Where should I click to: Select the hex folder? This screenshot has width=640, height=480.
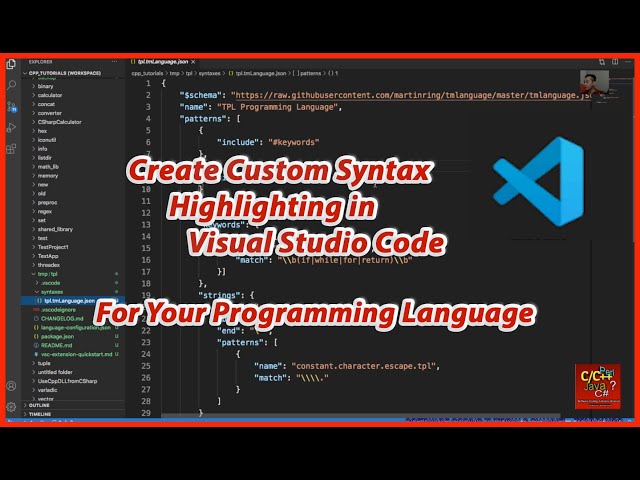pyautogui.click(x=42, y=131)
